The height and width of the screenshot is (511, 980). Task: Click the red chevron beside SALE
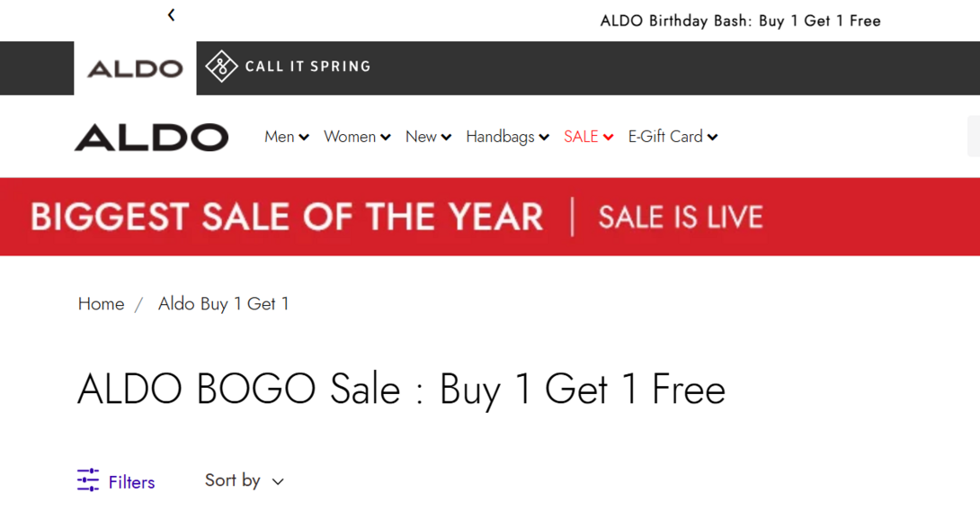(x=609, y=138)
